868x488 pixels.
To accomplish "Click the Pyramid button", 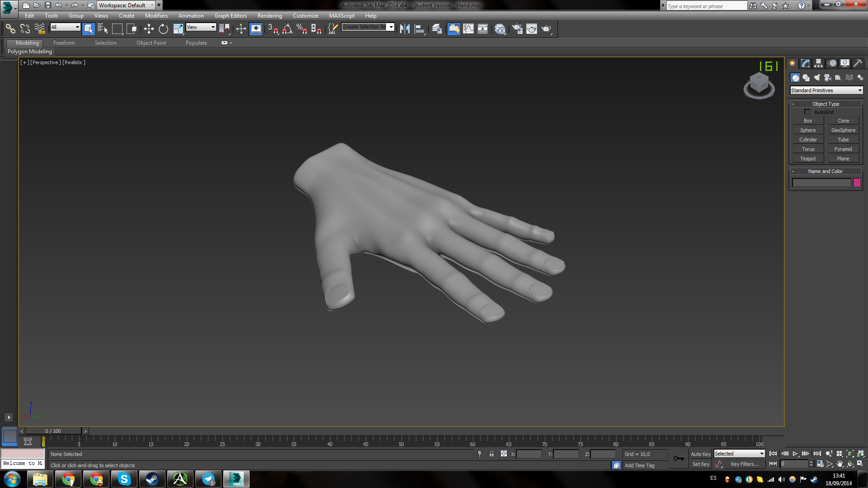I will pyautogui.click(x=843, y=149).
